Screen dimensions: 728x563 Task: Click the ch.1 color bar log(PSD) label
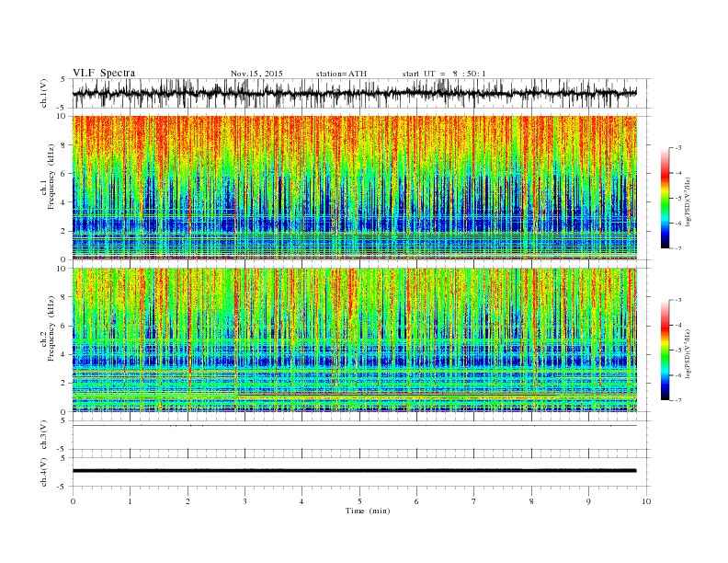pyautogui.click(x=688, y=201)
